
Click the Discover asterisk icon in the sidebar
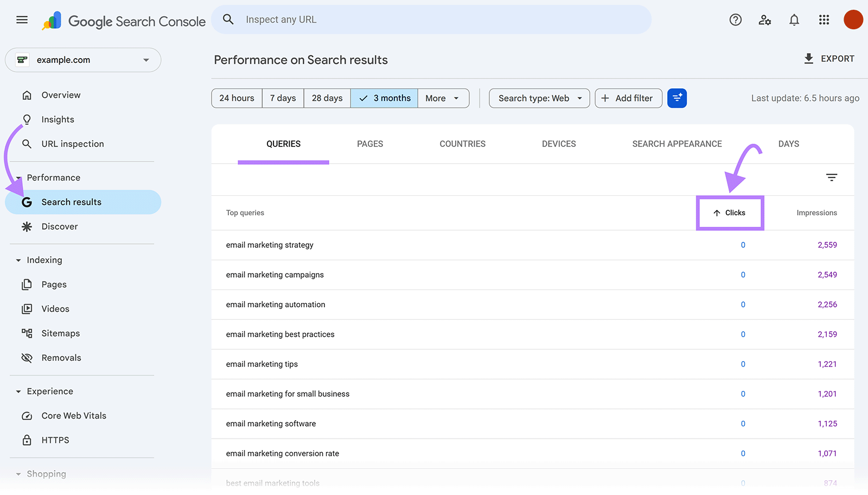point(27,226)
